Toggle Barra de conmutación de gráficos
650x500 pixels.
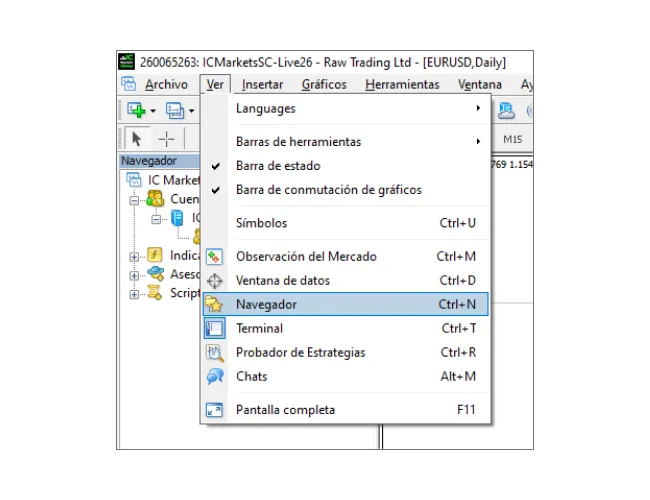click(x=345, y=190)
